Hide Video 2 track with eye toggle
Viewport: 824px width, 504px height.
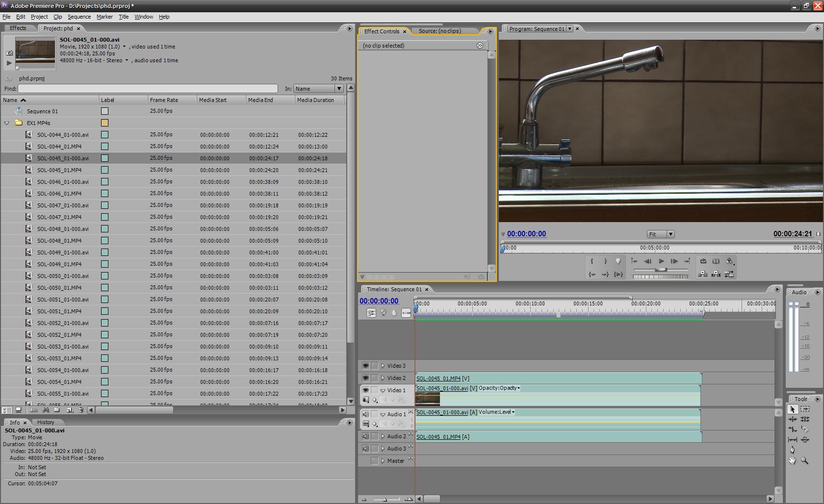pos(365,378)
